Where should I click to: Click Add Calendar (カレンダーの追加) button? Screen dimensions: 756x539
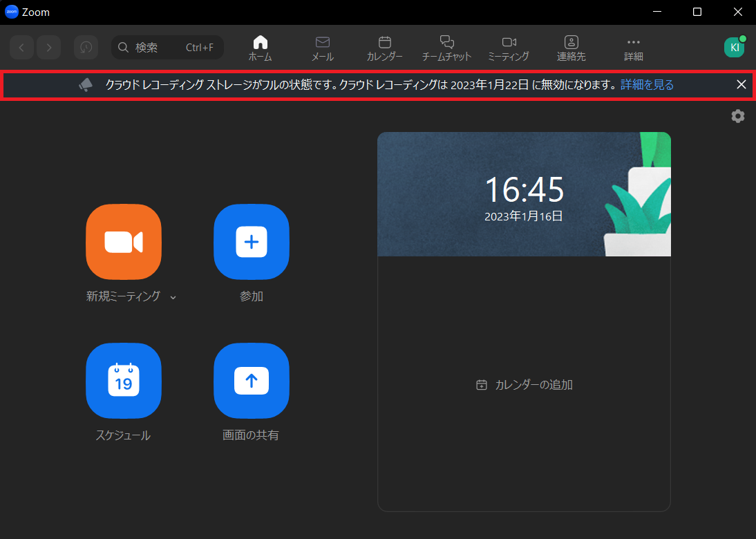[x=525, y=385]
